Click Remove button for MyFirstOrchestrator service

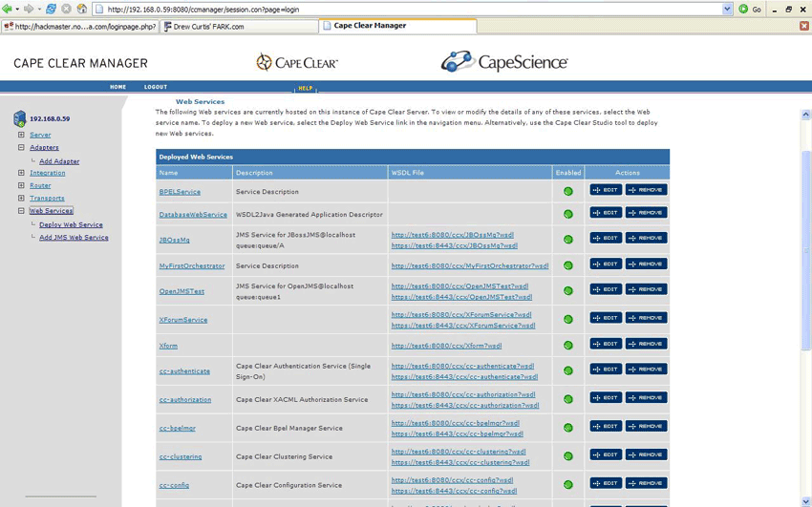pos(646,264)
